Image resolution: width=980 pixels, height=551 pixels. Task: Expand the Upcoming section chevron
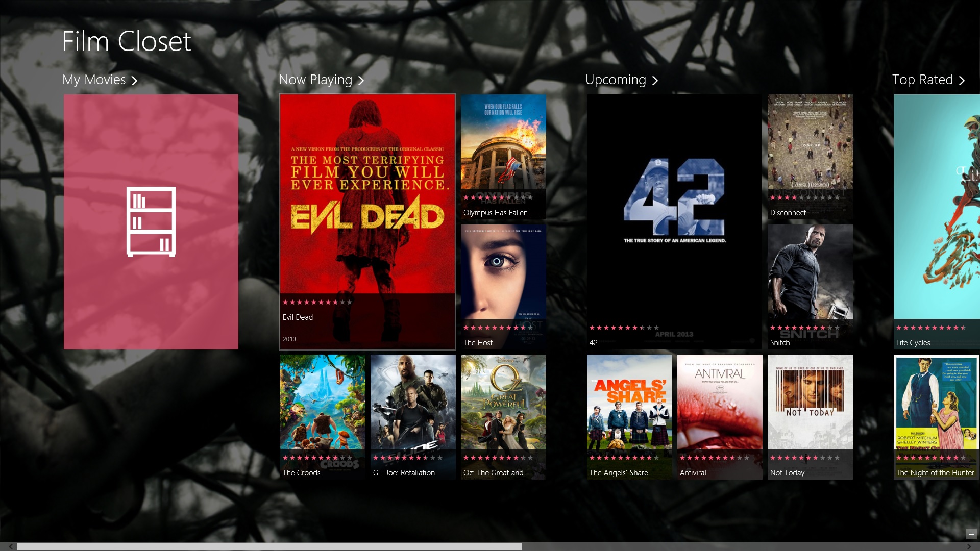(x=655, y=80)
